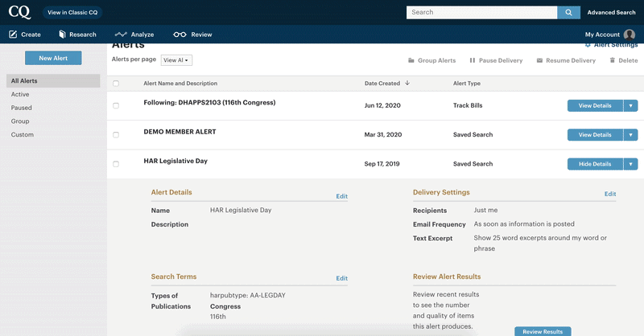Image resolution: width=644 pixels, height=336 pixels.
Task: Edit the Delivery Settings section
Action: pos(610,194)
